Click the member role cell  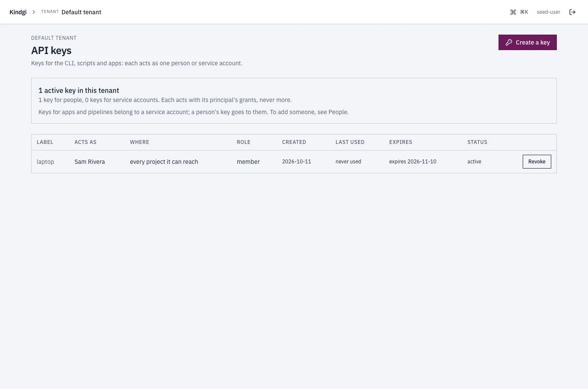pos(248,162)
